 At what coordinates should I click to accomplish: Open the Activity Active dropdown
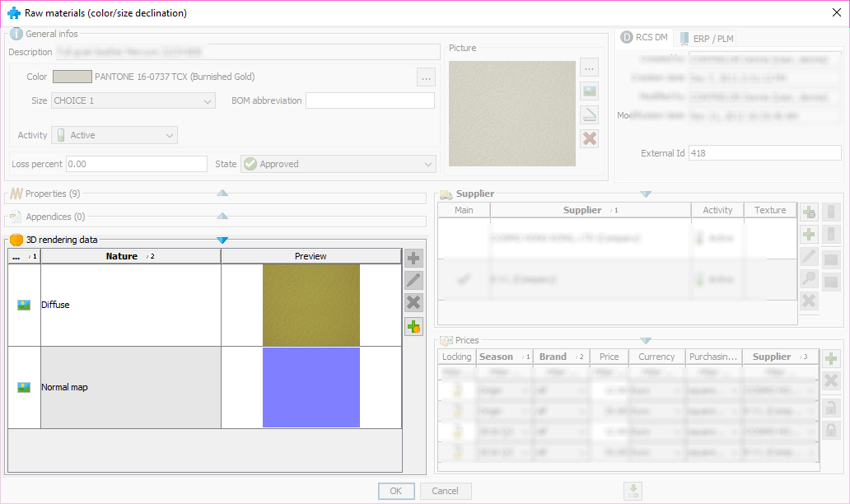(x=114, y=136)
